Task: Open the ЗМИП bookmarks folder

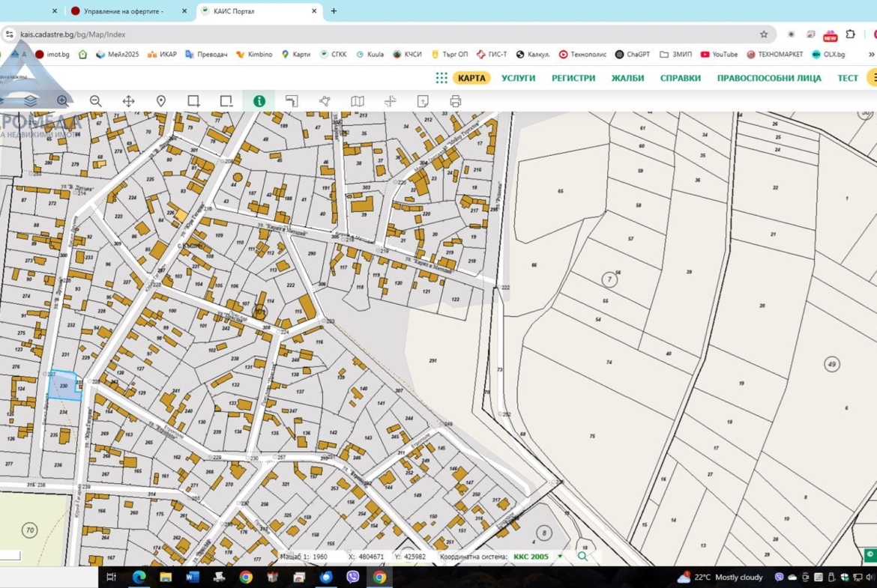Action: point(675,55)
